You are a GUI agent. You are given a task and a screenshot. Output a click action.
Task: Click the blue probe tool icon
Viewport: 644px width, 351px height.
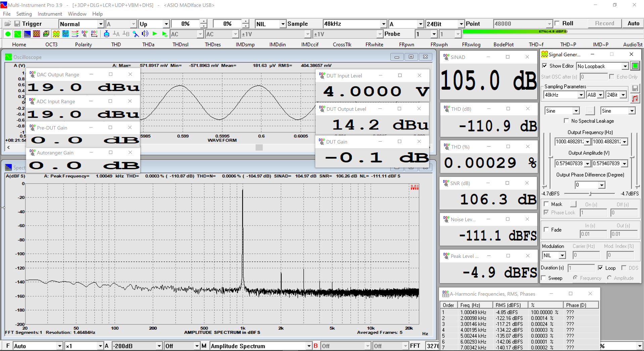(136, 34)
